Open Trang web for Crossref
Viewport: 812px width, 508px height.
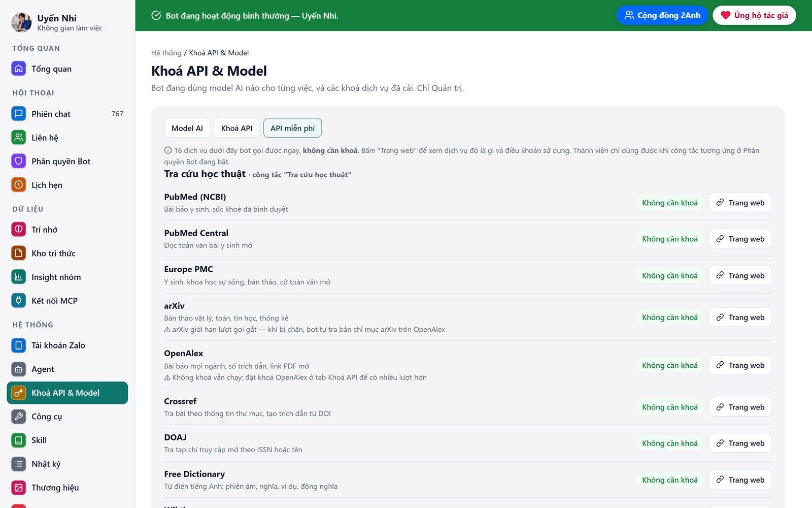click(x=740, y=407)
